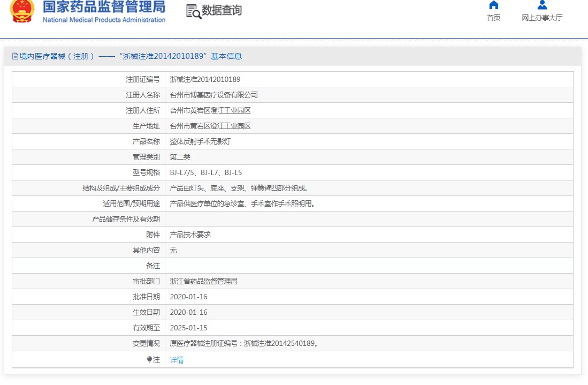Click the 产品技术要求 attachment value

[x=190, y=235]
